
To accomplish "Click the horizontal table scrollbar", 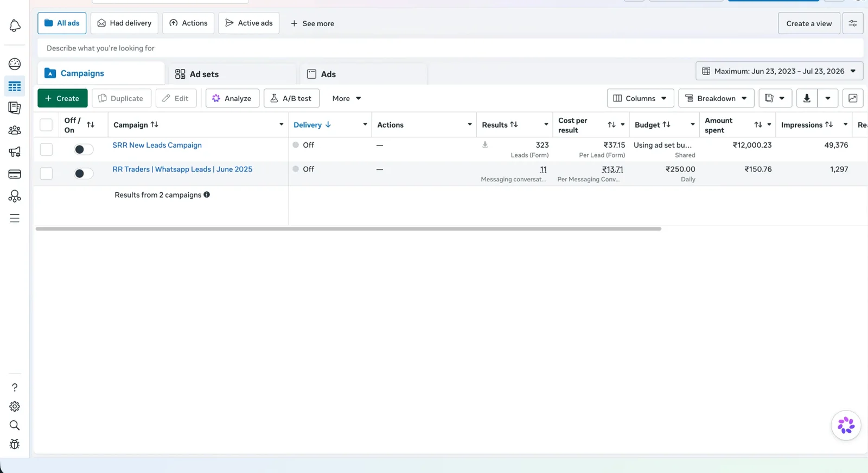I will click(x=348, y=229).
